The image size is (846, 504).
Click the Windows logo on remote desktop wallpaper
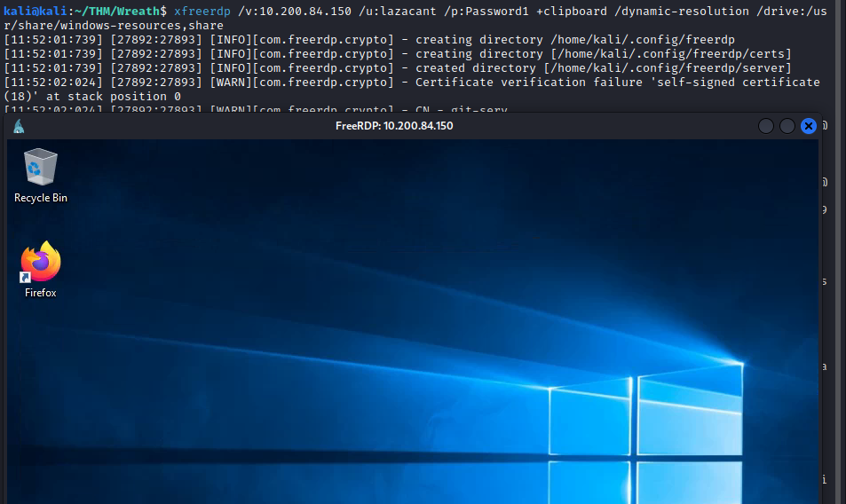pyautogui.click(x=646, y=434)
